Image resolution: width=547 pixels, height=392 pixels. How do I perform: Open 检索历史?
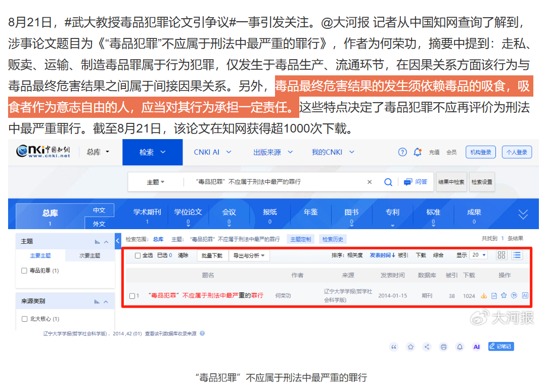point(333,239)
